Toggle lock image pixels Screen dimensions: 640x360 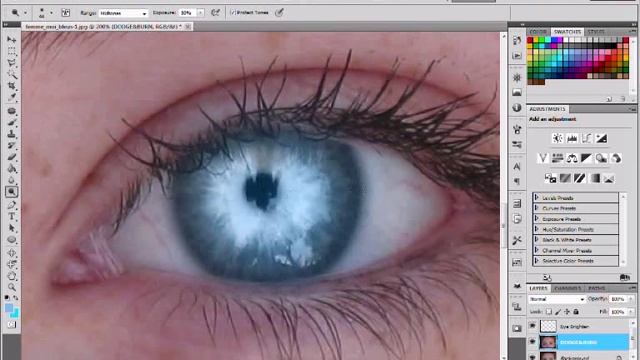558,312
